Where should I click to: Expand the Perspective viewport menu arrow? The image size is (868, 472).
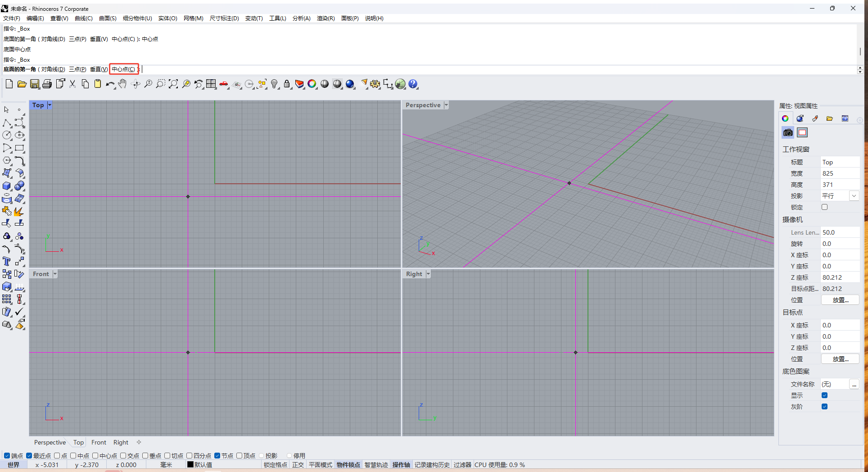pos(446,105)
